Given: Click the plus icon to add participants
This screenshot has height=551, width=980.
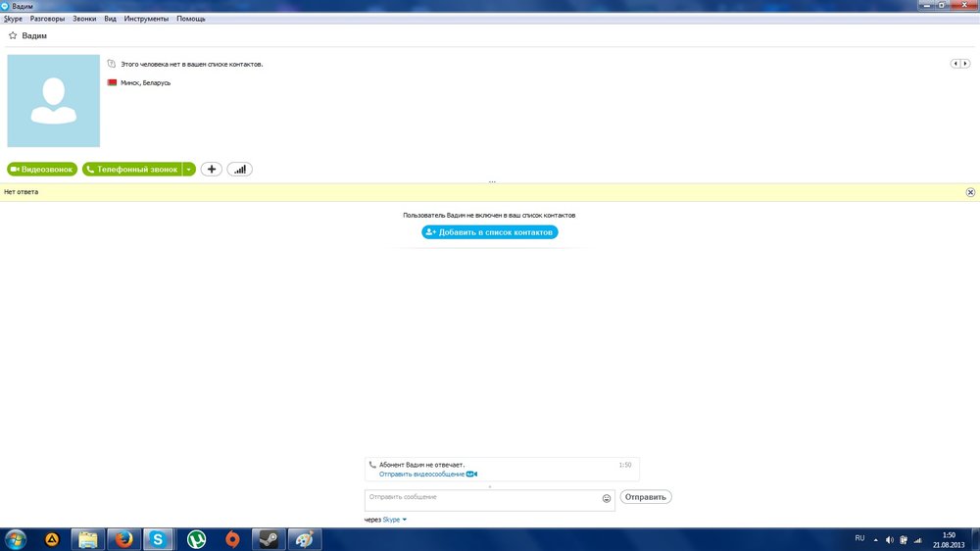Looking at the screenshot, I should [x=211, y=170].
